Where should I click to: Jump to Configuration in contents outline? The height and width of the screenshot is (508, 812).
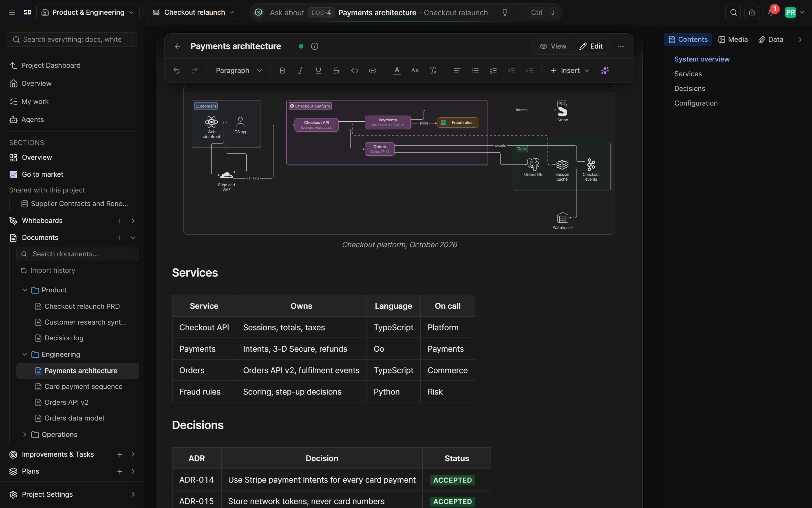696,103
